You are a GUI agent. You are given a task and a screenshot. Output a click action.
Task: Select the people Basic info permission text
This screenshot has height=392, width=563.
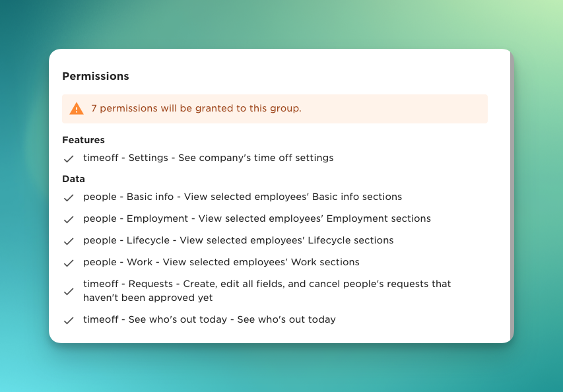point(242,197)
